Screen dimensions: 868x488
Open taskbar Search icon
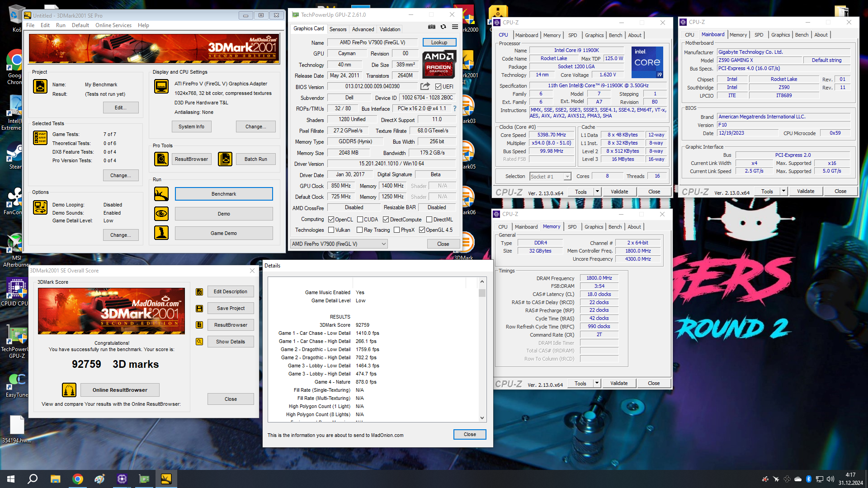pyautogui.click(x=33, y=479)
